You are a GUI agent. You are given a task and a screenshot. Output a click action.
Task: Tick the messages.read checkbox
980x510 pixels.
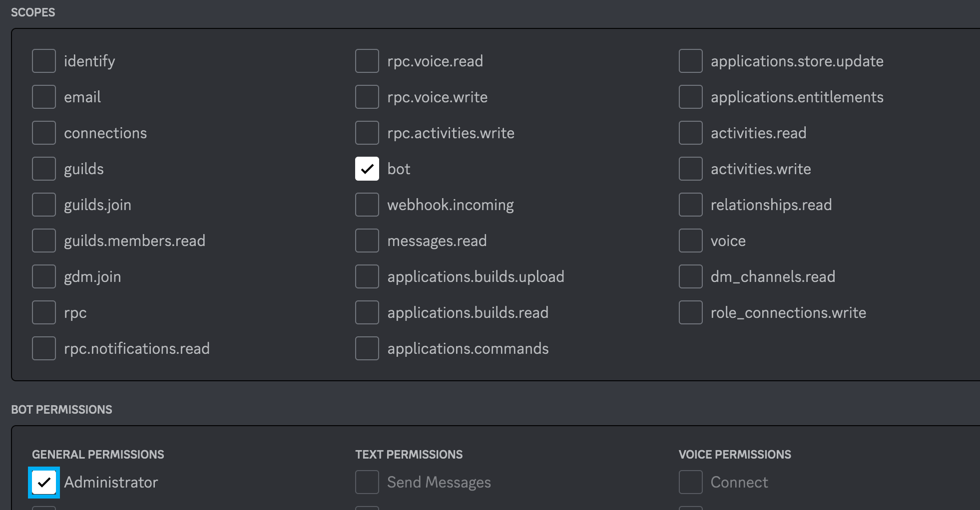367,241
